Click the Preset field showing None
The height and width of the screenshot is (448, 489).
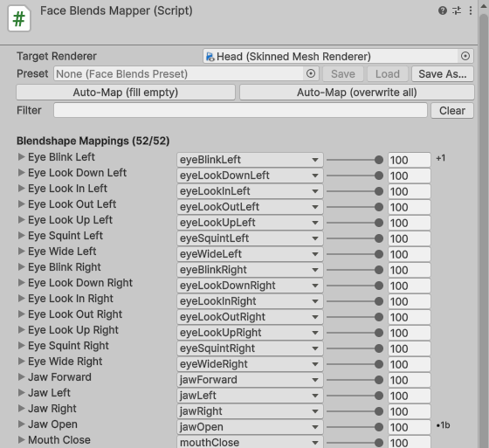click(x=186, y=73)
